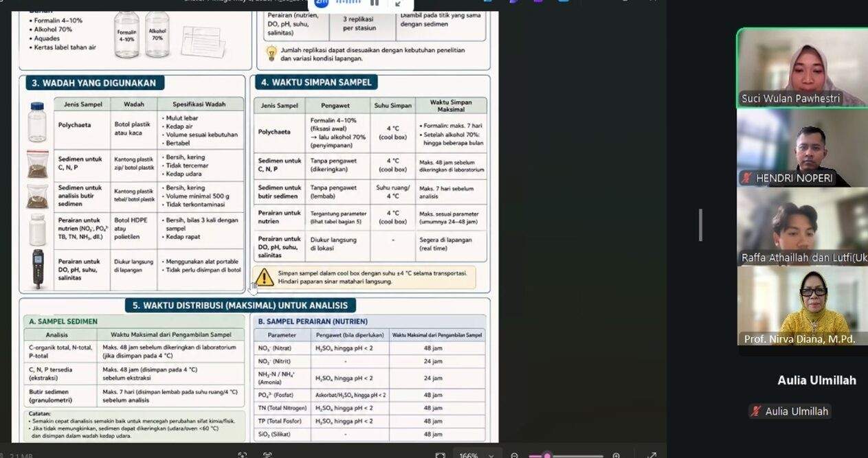Click the visual search icon in bottom bar

pos(242,455)
